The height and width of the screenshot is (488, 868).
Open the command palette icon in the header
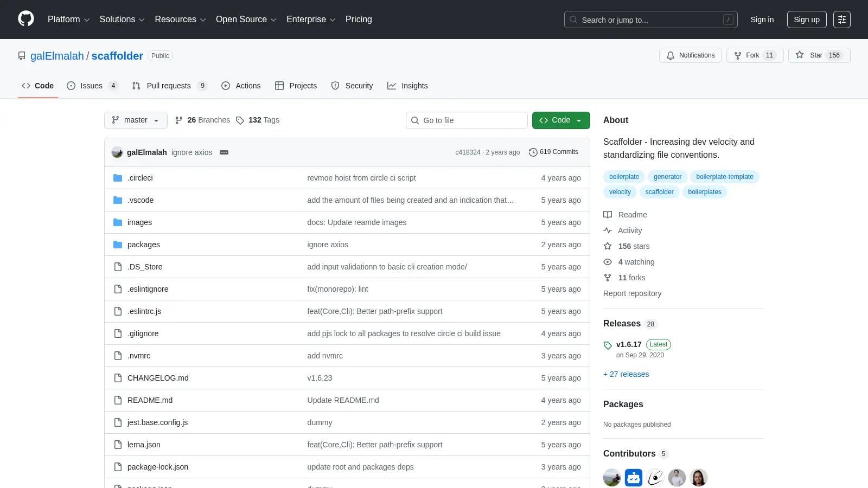[842, 20]
